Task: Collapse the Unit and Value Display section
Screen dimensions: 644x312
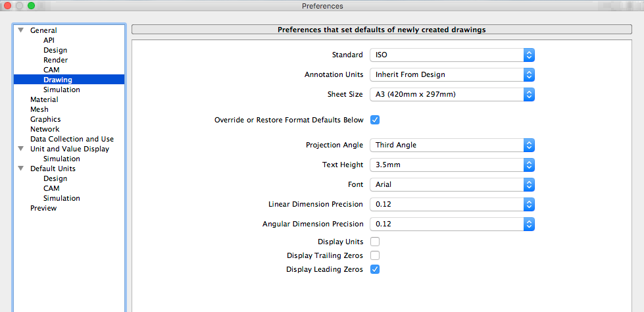Action: click(20, 149)
